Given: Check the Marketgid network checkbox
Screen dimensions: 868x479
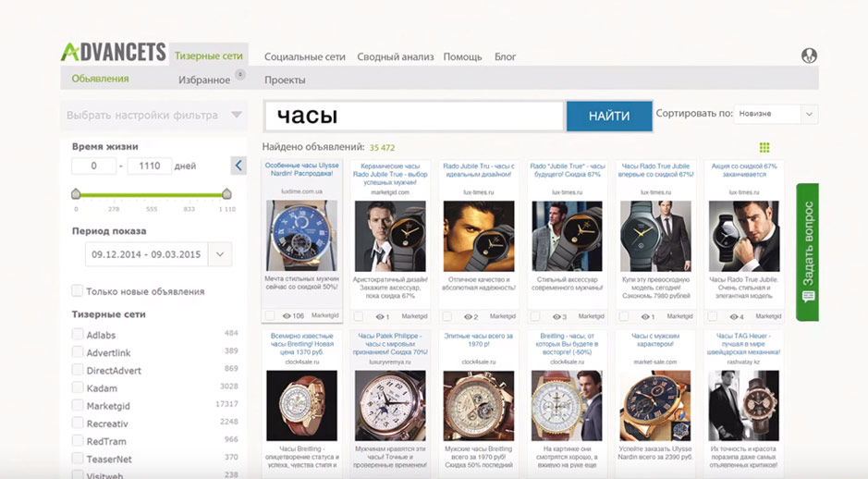Looking at the screenshot, I should click(x=79, y=404).
